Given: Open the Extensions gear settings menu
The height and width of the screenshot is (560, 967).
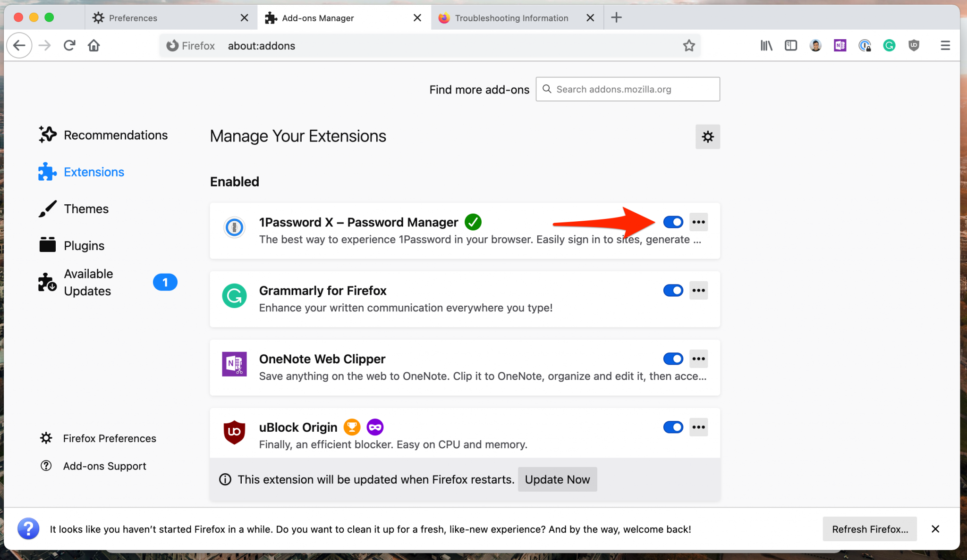Looking at the screenshot, I should [707, 136].
